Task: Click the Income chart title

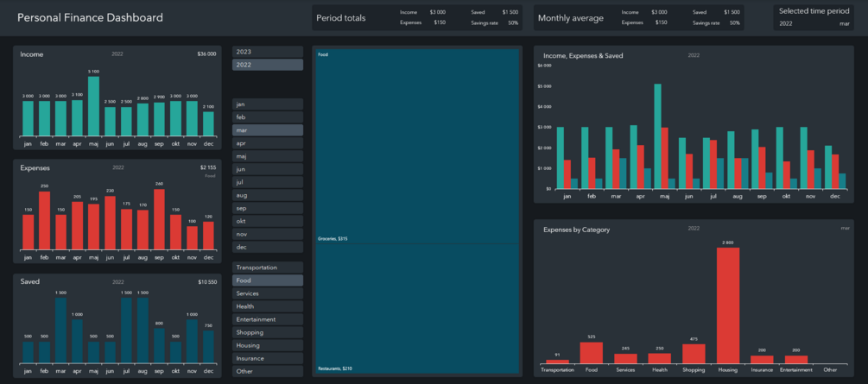Action: coord(32,54)
